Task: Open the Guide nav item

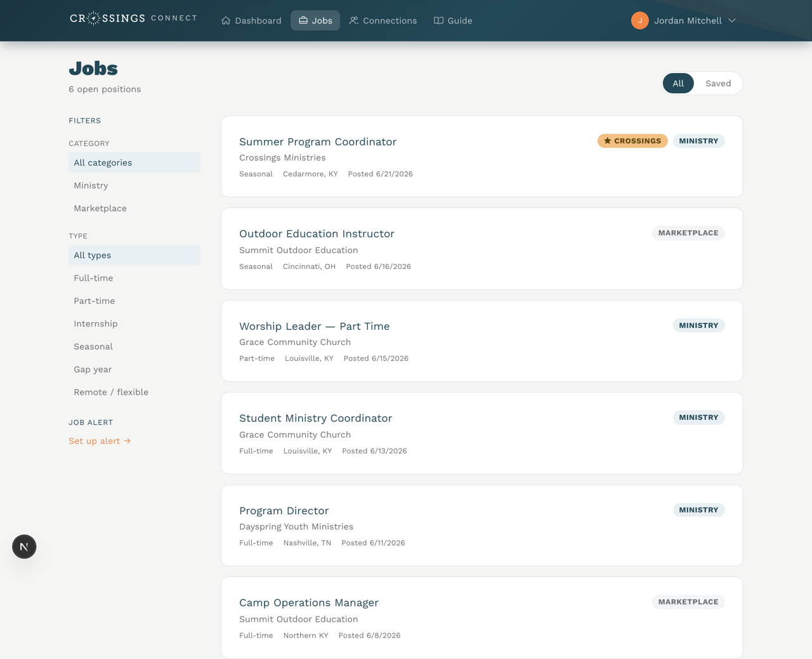Action: click(453, 20)
